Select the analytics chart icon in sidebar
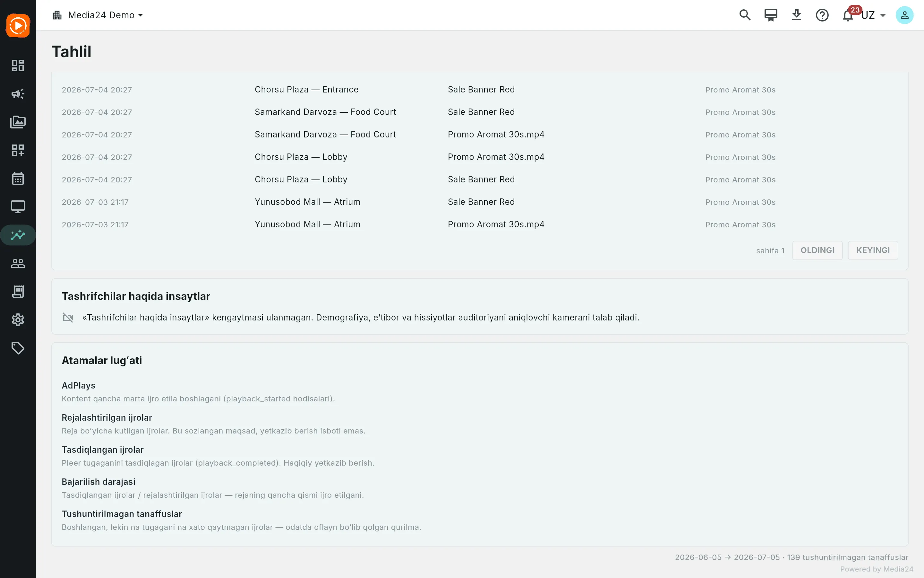 pyautogui.click(x=18, y=235)
